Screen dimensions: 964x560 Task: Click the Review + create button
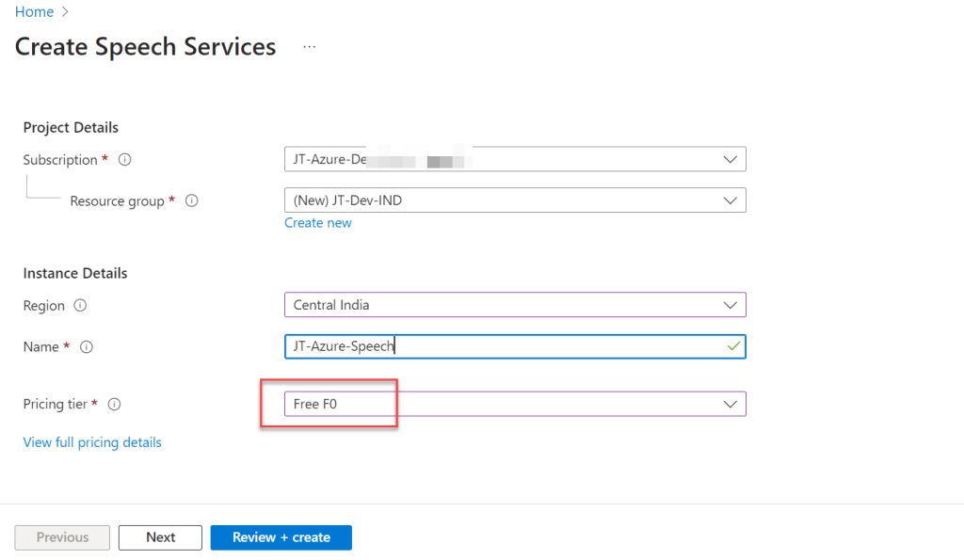281,537
